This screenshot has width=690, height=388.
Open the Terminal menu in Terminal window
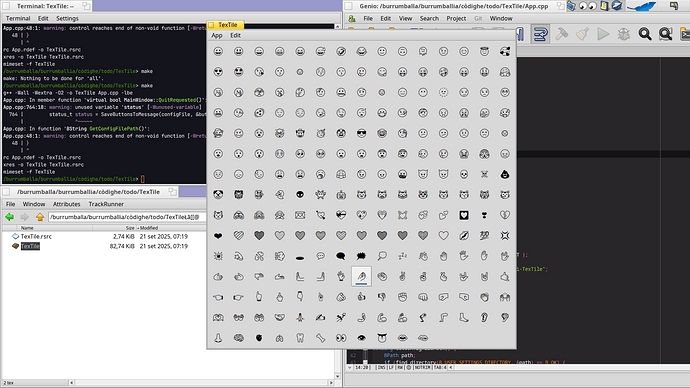click(x=18, y=18)
